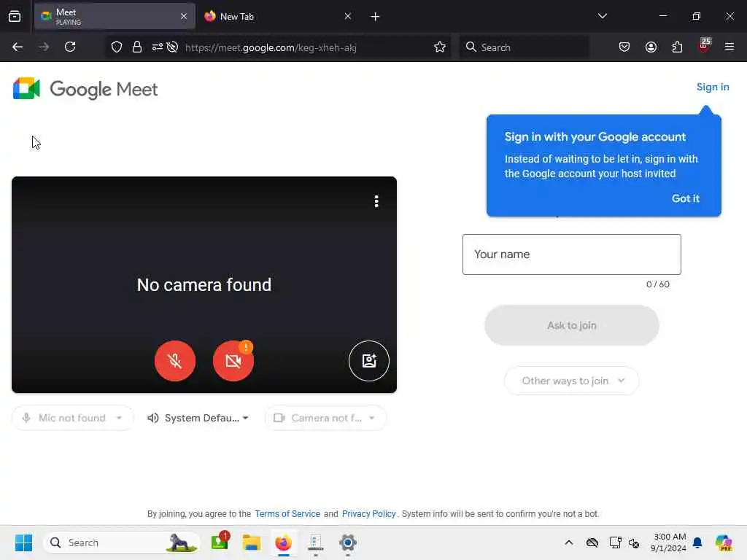Open File Explorer from taskbar

251,542
